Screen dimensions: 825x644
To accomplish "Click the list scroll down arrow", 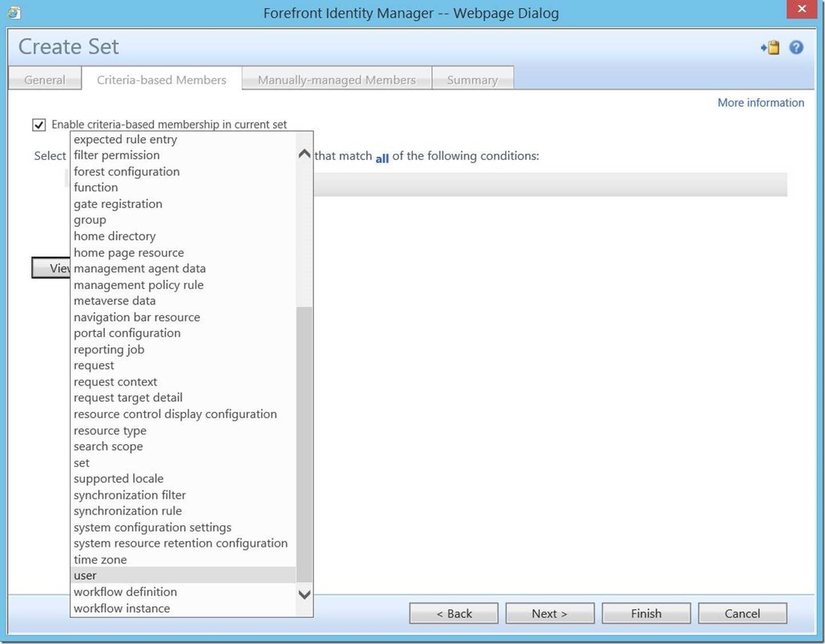I will tap(305, 595).
